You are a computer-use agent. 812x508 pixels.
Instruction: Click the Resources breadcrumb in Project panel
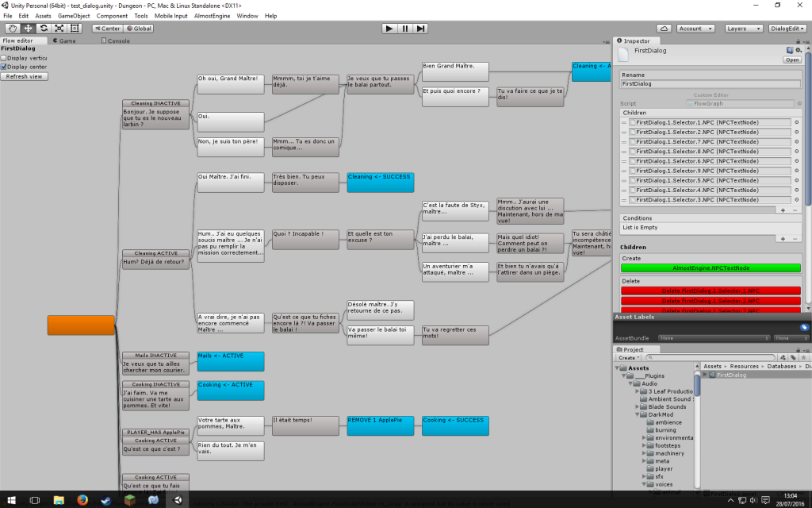(x=744, y=366)
